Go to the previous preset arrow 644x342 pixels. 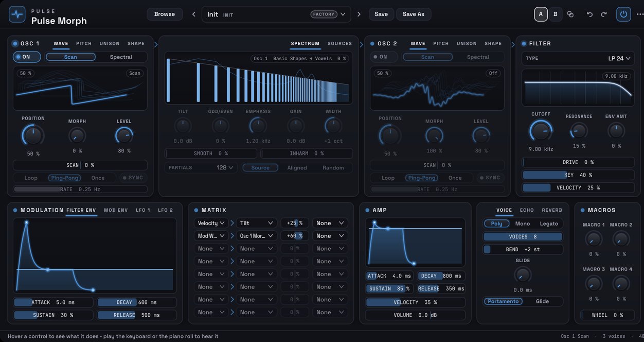tap(194, 14)
